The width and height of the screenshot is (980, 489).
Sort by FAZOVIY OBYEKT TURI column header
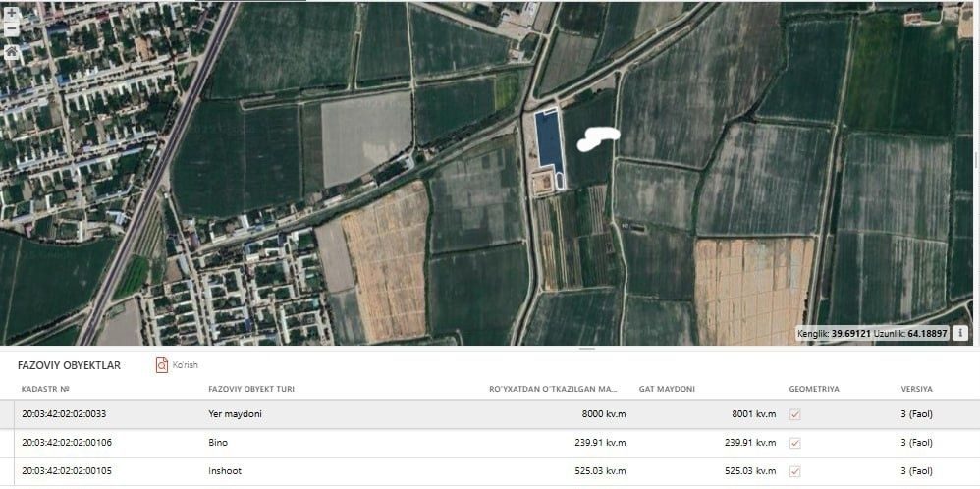click(x=251, y=389)
